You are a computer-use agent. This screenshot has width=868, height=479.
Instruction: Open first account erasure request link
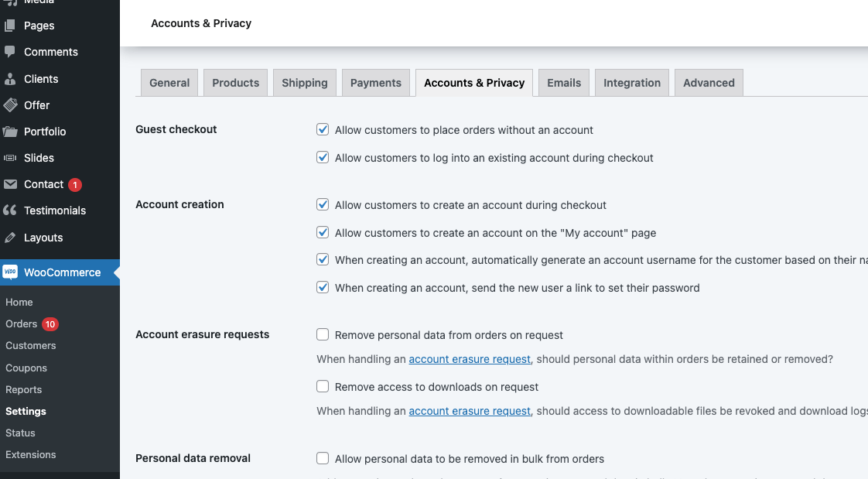click(470, 359)
